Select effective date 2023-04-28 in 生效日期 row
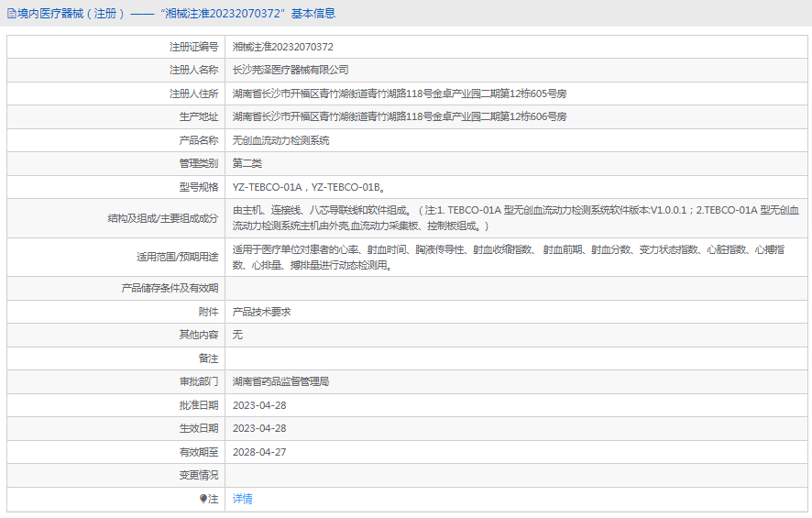 (x=259, y=428)
